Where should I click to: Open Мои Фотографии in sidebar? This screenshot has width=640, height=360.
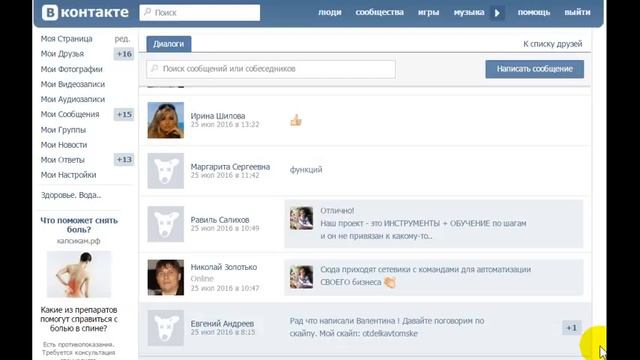[x=71, y=69]
